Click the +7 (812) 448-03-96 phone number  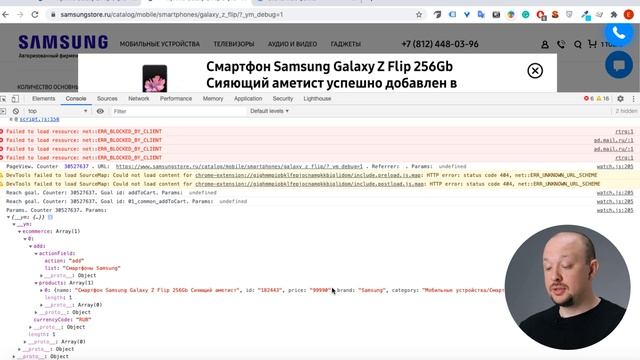[440, 44]
